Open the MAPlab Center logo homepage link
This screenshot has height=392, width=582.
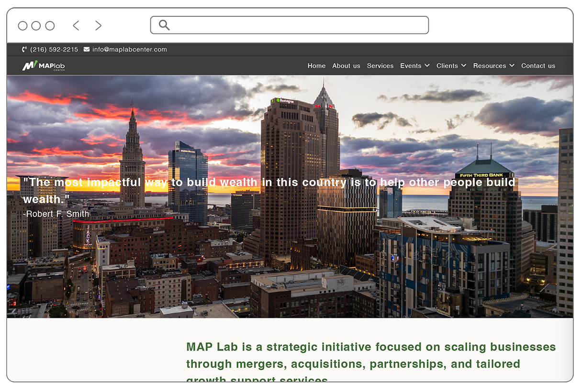coord(44,66)
